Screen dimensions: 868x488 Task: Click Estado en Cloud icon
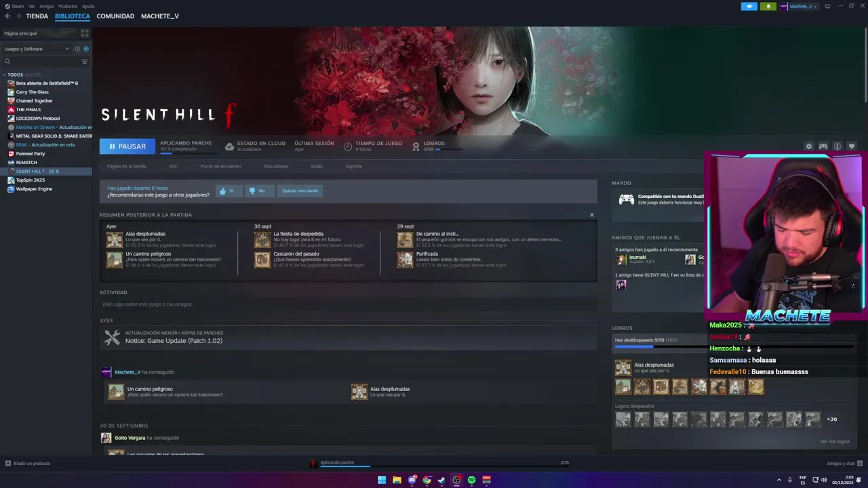[230, 146]
